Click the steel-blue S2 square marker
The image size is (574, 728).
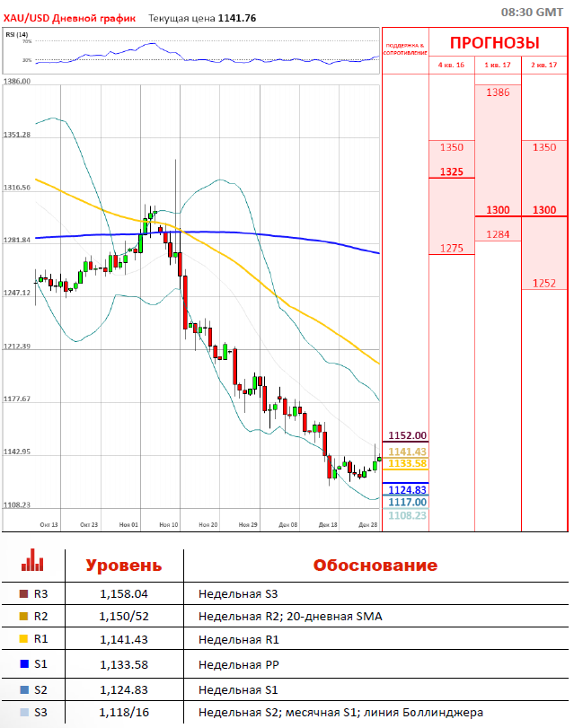(x=23, y=689)
